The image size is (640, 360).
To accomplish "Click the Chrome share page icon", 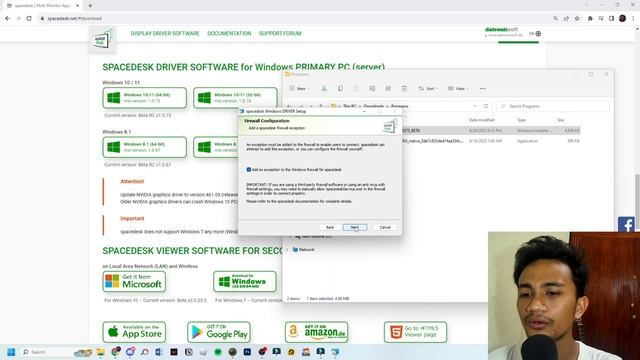I will [x=566, y=18].
